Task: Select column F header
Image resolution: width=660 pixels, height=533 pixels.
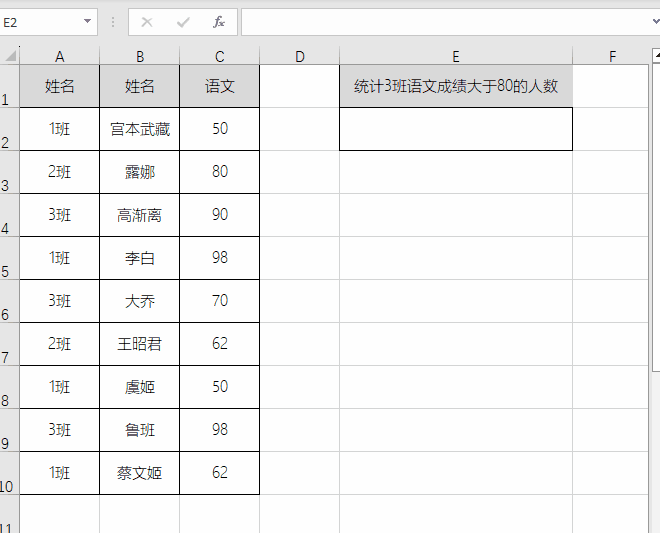Action: point(612,56)
